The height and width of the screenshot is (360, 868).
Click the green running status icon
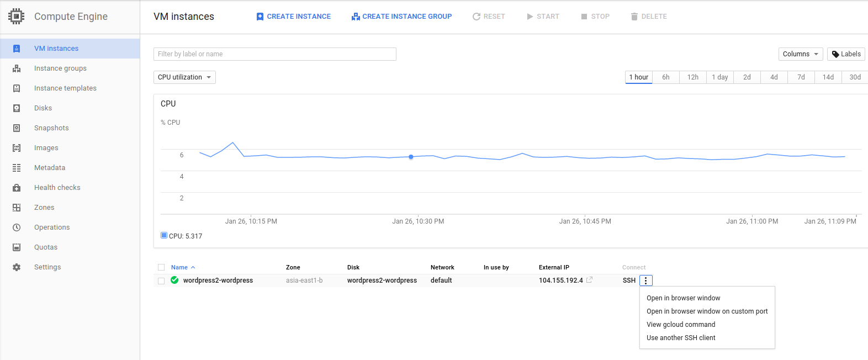[x=174, y=280]
